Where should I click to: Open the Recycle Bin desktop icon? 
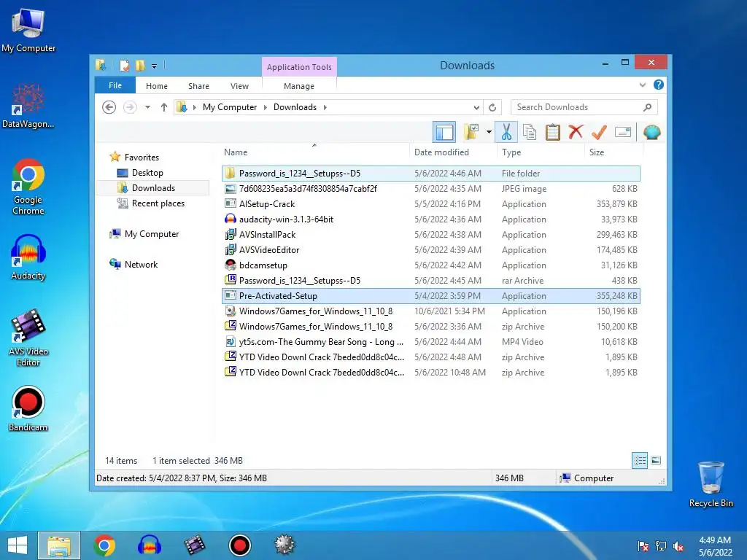(711, 484)
